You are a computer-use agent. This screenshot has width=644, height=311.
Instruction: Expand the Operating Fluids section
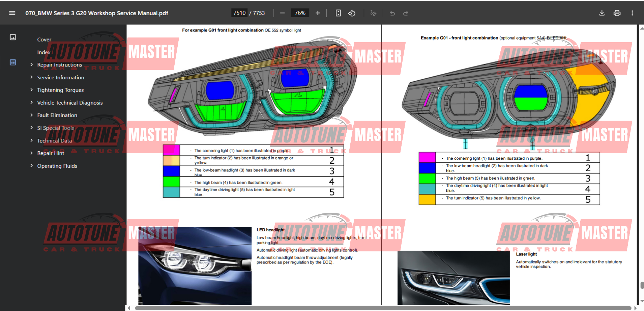coord(32,165)
